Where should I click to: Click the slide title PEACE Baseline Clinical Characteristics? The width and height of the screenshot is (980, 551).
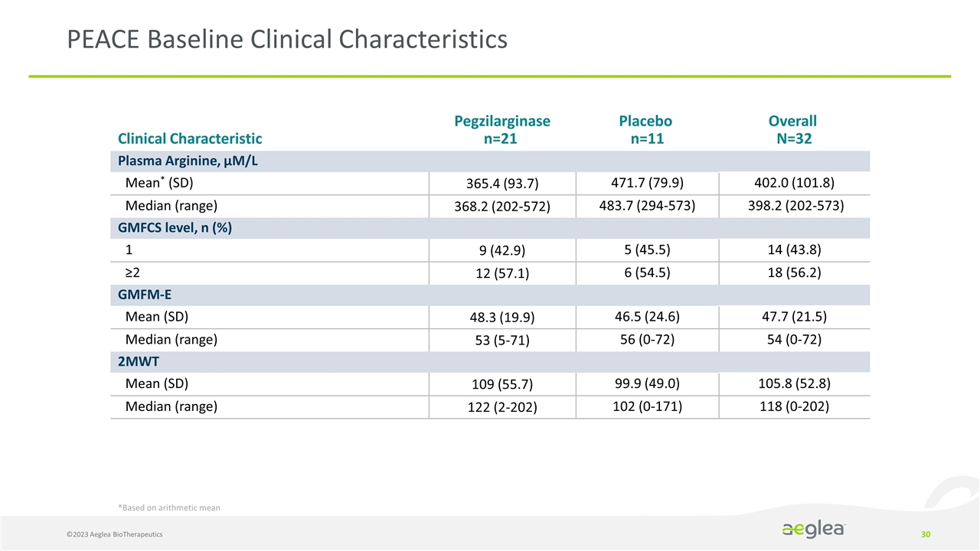point(287,39)
